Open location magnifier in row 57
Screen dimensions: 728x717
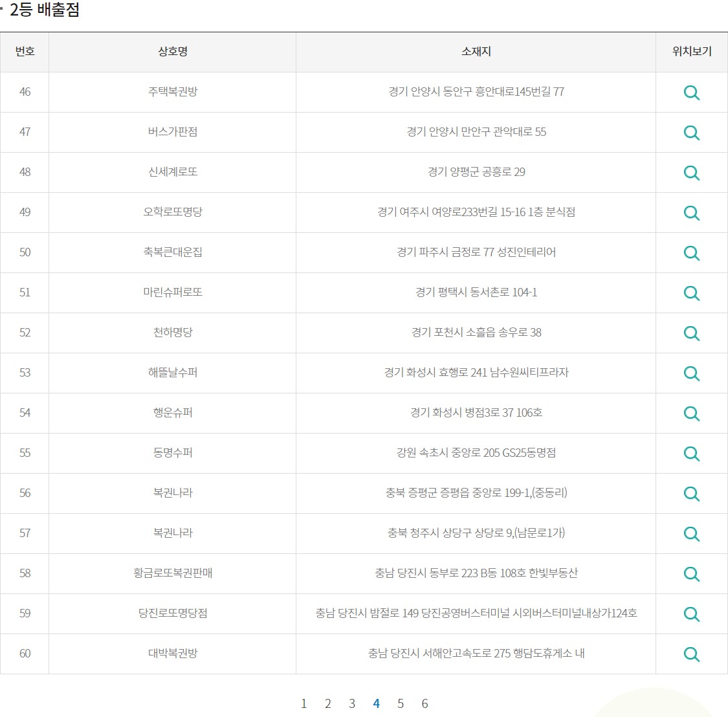click(691, 534)
